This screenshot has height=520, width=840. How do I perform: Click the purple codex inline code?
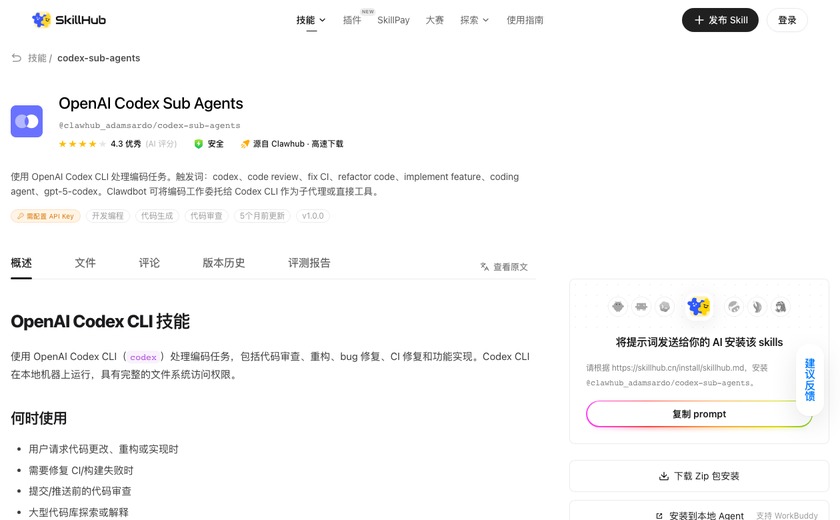[143, 357]
